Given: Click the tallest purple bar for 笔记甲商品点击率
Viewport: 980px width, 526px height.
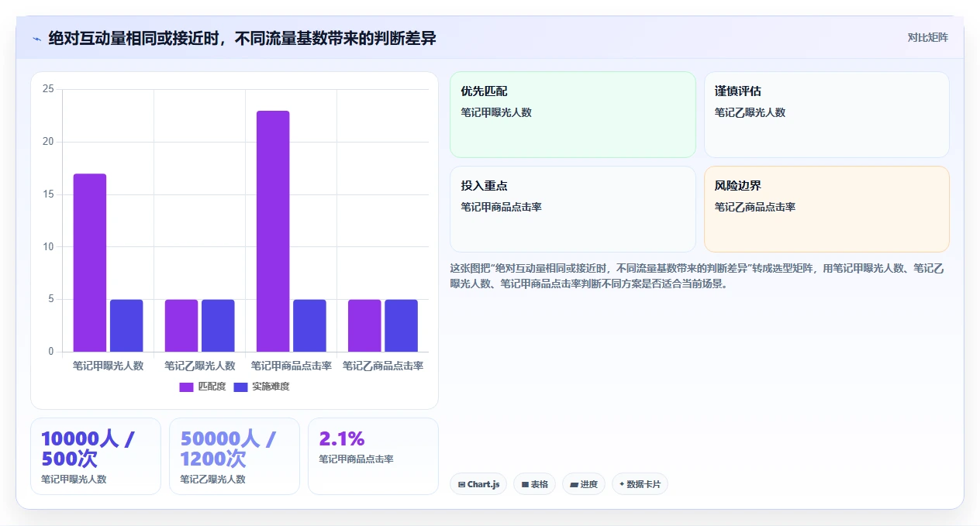Looking at the screenshot, I should point(273,231).
